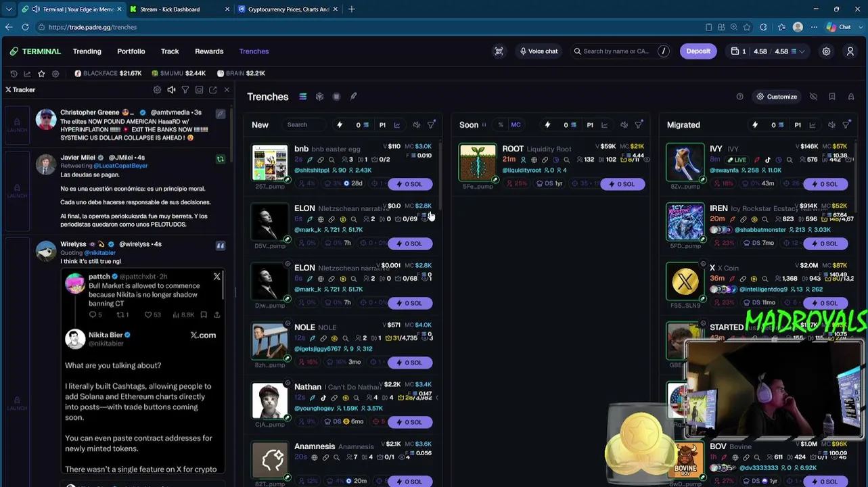Focus the search by name or CA field
Image resolution: width=868 pixels, height=487 pixels.
coord(621,51)
